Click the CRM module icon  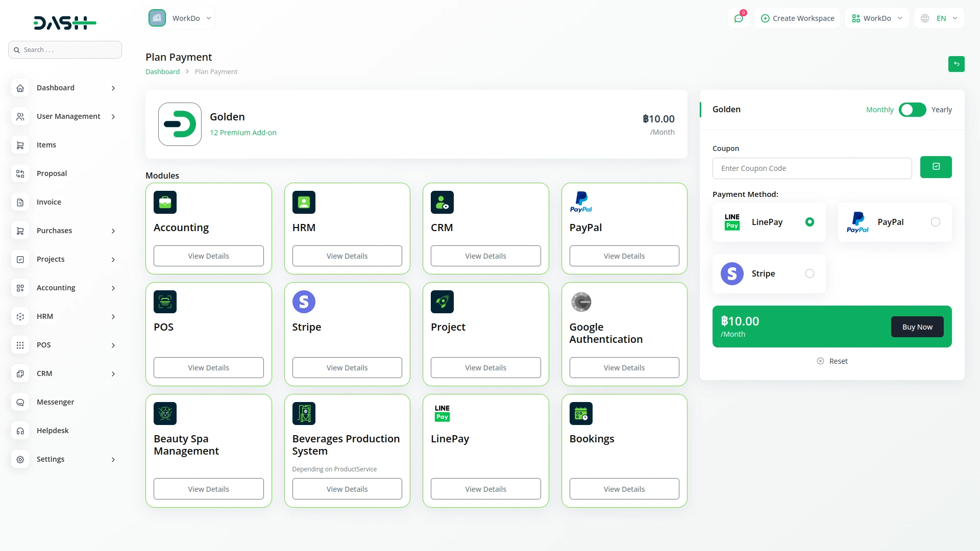(442, 202)
